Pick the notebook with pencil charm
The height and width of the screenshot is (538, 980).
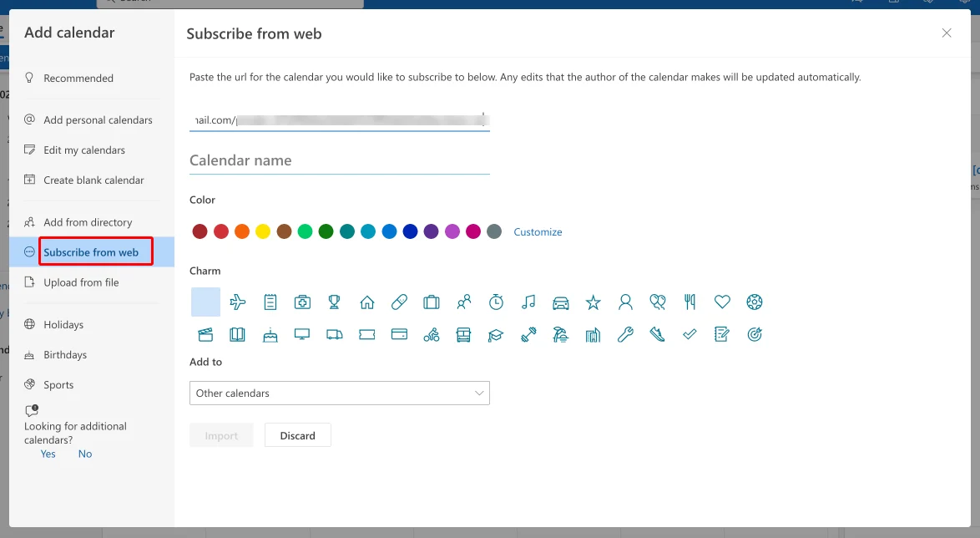tap(723, 335)
